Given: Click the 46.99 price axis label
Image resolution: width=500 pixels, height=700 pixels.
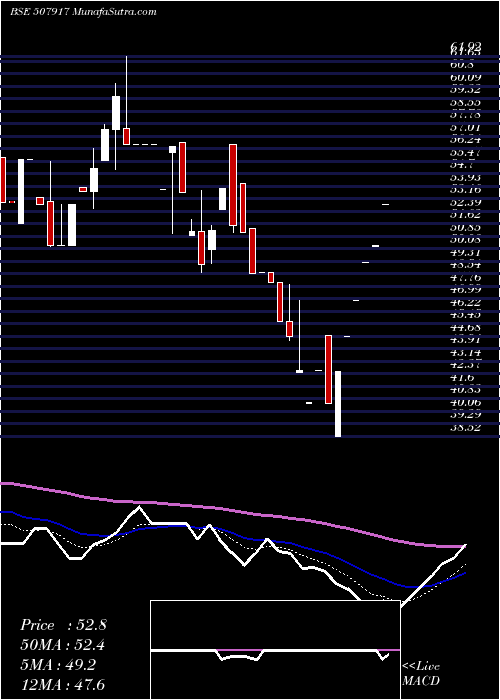Looking at the screenshot, I should point(466,290).
